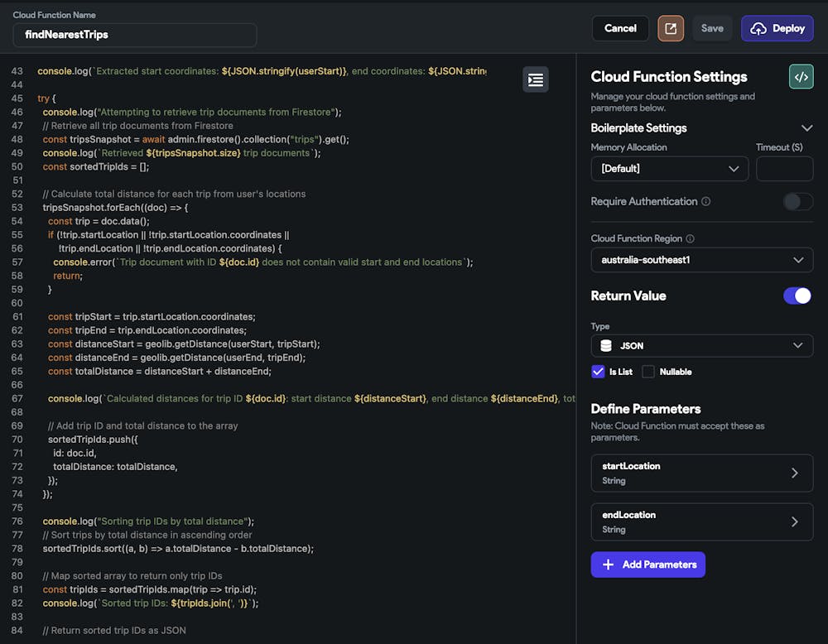The image size is (828, 644).
Task: Check the Nullable checkbox
Action: tap(648, 372)
